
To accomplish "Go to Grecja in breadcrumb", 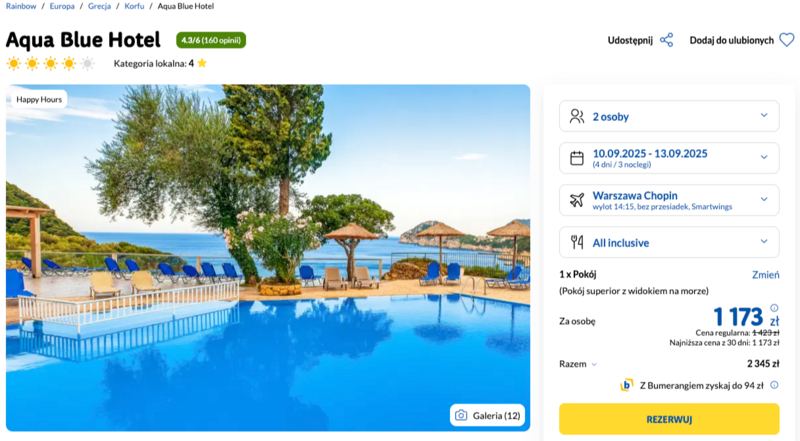I will 99,6.
